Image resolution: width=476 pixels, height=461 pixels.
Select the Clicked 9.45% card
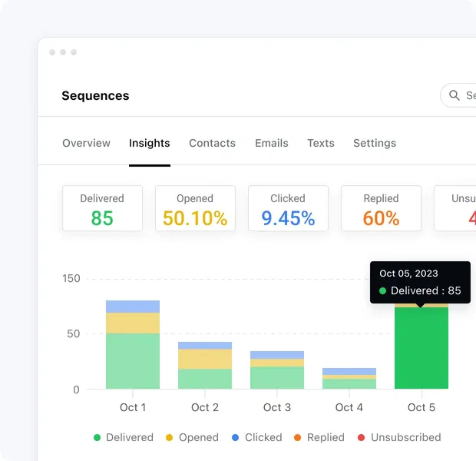click(288, 208)
